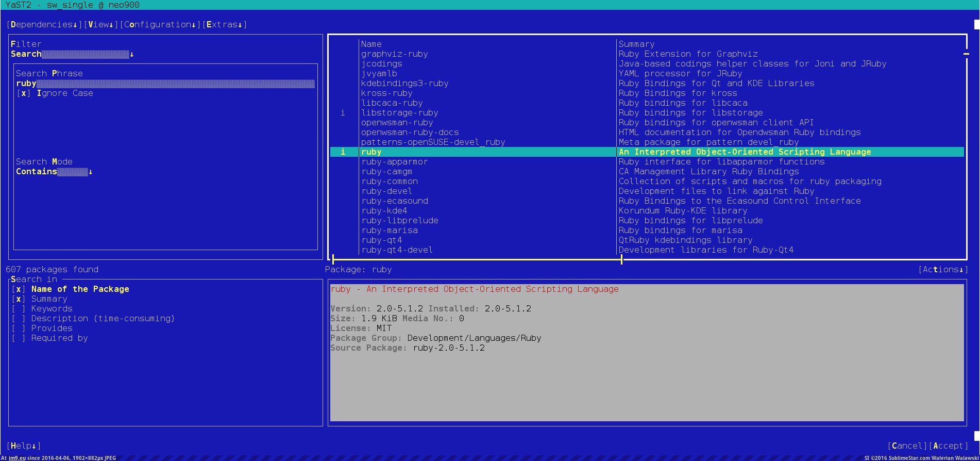Open the Extras menu
This screenshot has width=980, height=461.
225,25
